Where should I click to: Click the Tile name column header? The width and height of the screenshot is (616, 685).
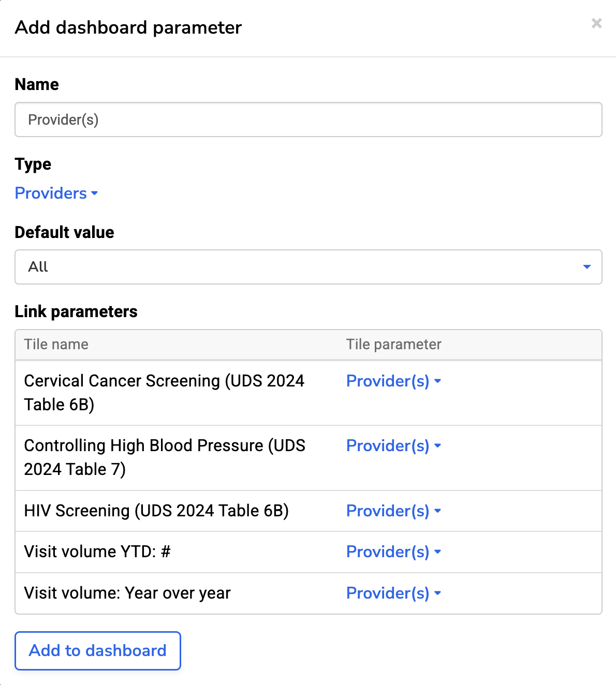(56, 345)
